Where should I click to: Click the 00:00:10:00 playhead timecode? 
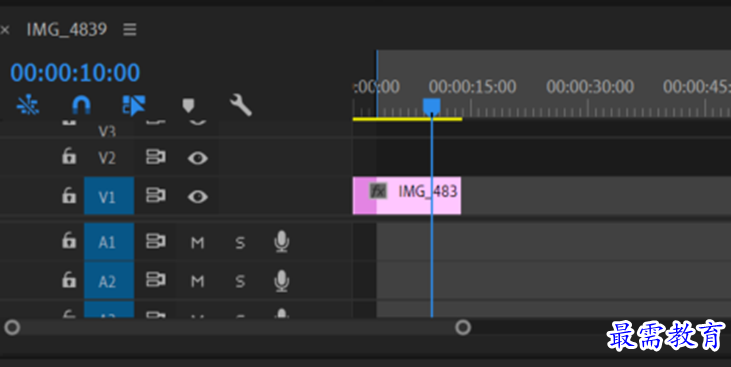[75, 73]
